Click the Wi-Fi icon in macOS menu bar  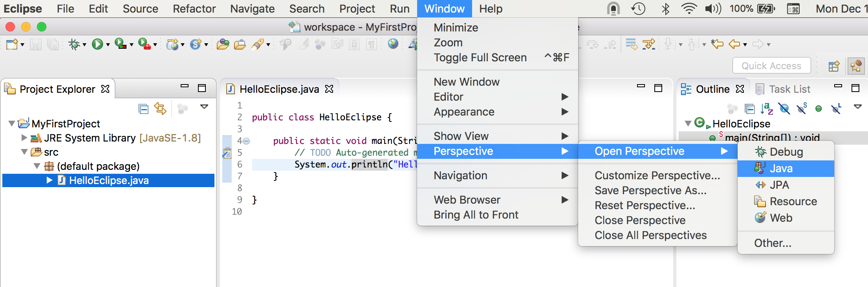(x=689, y=9)
